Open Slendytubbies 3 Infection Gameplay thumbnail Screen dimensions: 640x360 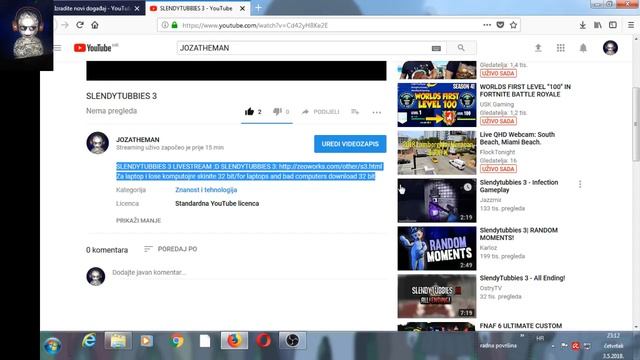tap(437, 200)
